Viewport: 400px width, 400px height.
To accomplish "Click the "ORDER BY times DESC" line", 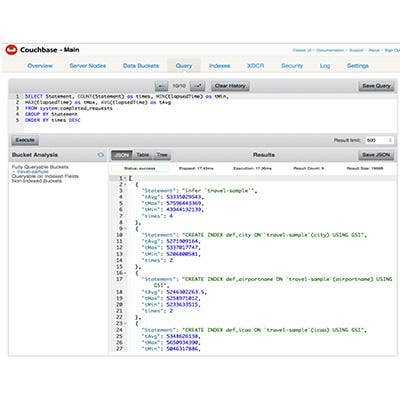I will [x=53, y=120].
